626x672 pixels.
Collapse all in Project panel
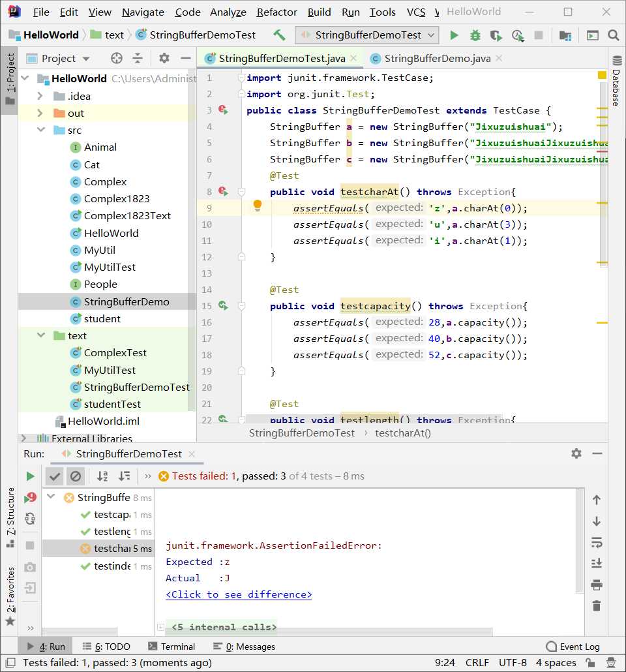point(138,58)
